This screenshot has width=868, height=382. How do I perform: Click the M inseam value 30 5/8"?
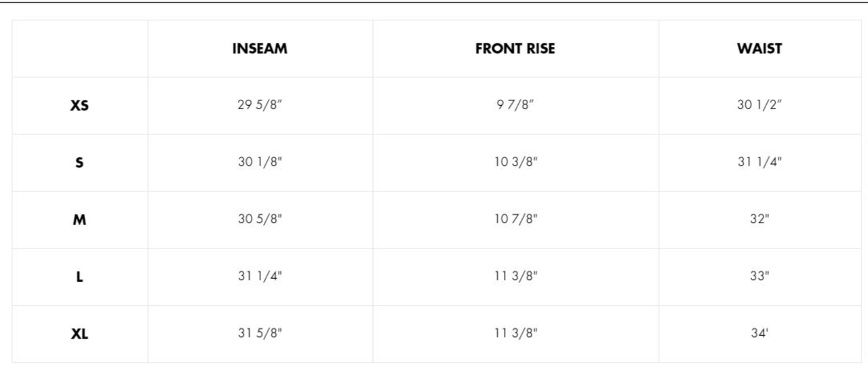(x=260, y=220)
